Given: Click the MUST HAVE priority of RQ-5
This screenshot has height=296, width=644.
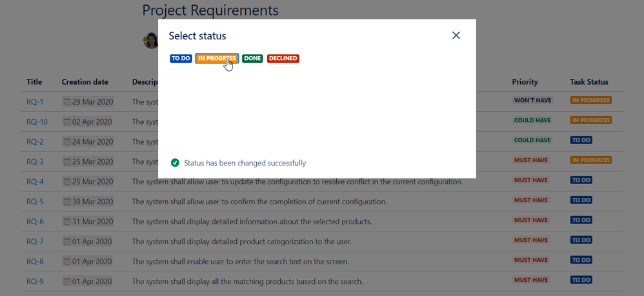Looking at the screenshot, I should click(531, 200).
